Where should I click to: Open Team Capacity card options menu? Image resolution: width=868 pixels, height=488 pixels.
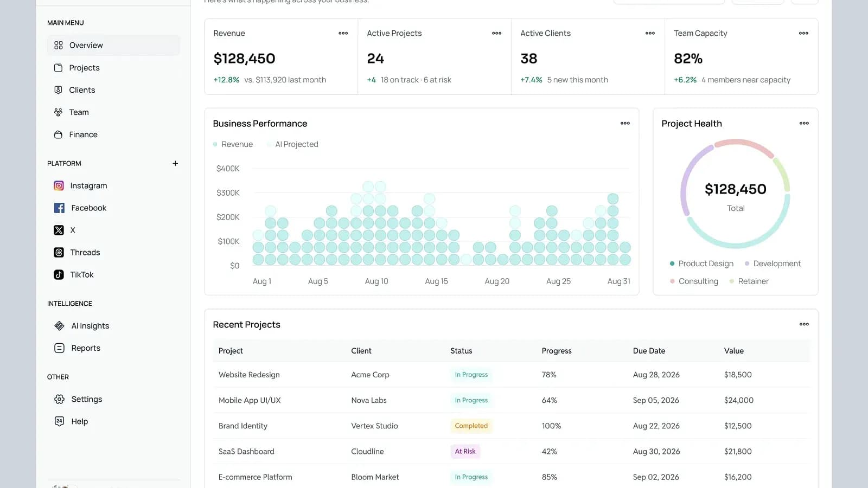coord(803,33)
